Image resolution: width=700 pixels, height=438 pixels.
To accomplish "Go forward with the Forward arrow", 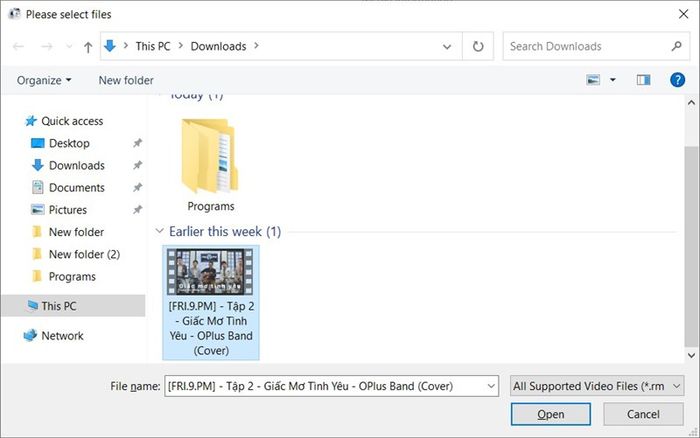I will [x=46, y=46].
